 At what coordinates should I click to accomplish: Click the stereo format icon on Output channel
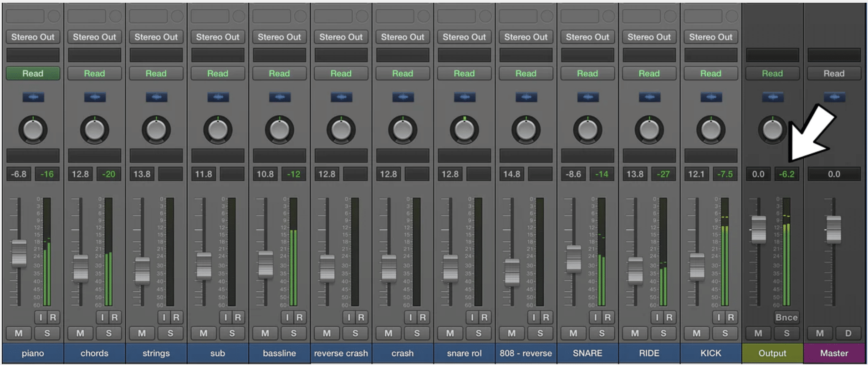click(x=773, y=97)
